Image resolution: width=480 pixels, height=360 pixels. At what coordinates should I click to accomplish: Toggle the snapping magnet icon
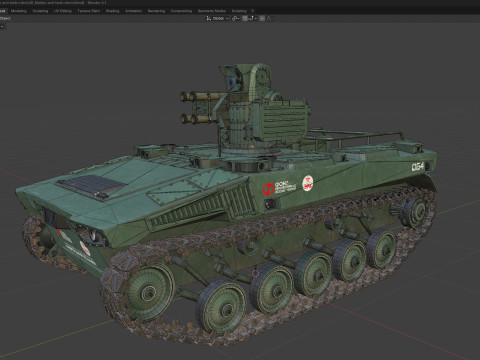tap(245, 18)
